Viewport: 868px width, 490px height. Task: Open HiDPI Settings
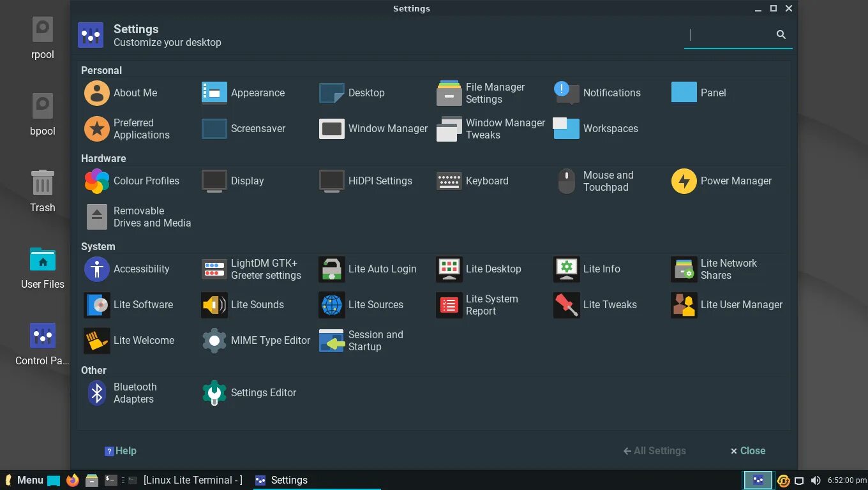[x=366, y=181]
